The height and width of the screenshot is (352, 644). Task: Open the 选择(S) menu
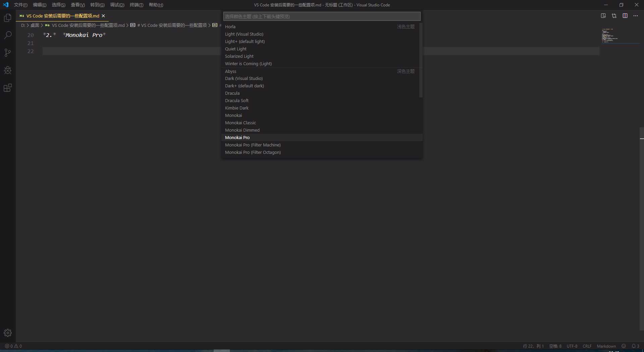point(58,5)
